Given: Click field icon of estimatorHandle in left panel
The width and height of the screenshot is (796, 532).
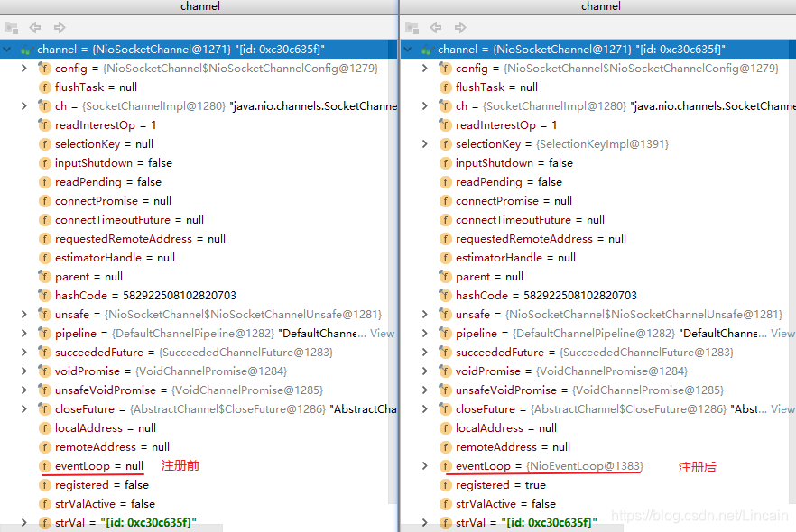Looking at the screenshot, I should point(45,258).
